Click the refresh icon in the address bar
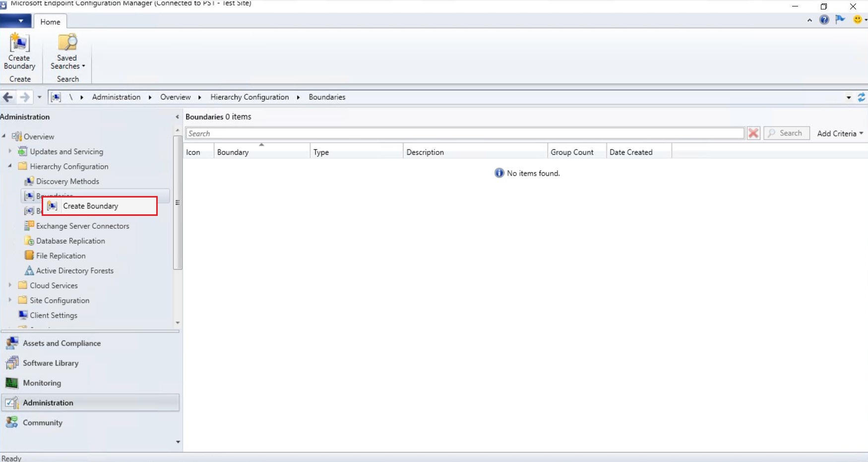The image size is (868, 462). [861, 97]
